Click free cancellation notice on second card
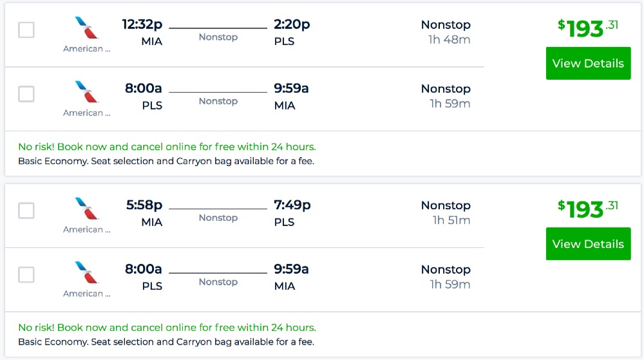 click(x=167, y=328)
